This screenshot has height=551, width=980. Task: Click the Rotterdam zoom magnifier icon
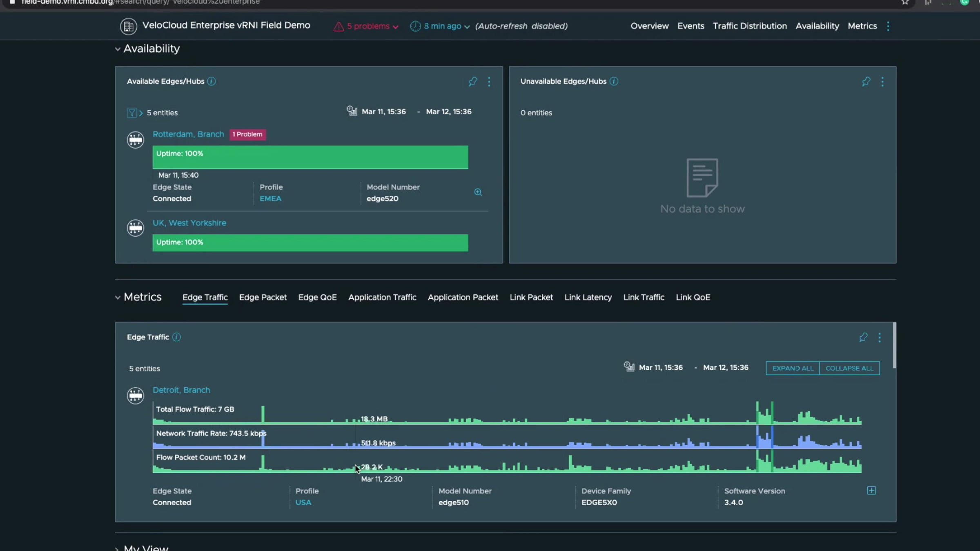(478, 192)
